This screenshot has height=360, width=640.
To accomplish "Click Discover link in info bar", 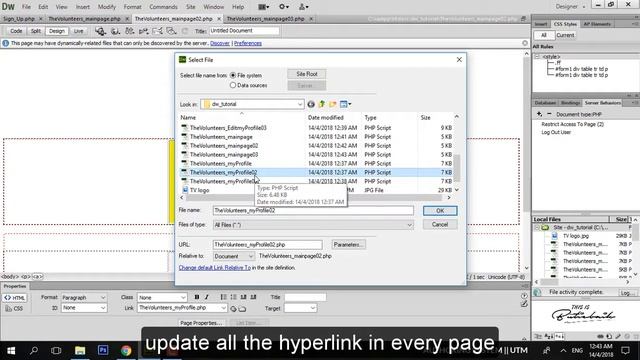I will tap(220, 43).
